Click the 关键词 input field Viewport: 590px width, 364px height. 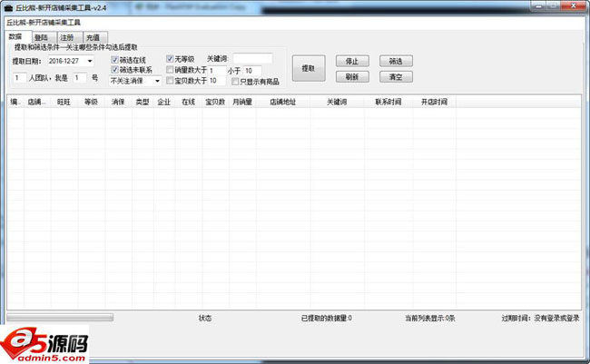(x=251, y=59)
